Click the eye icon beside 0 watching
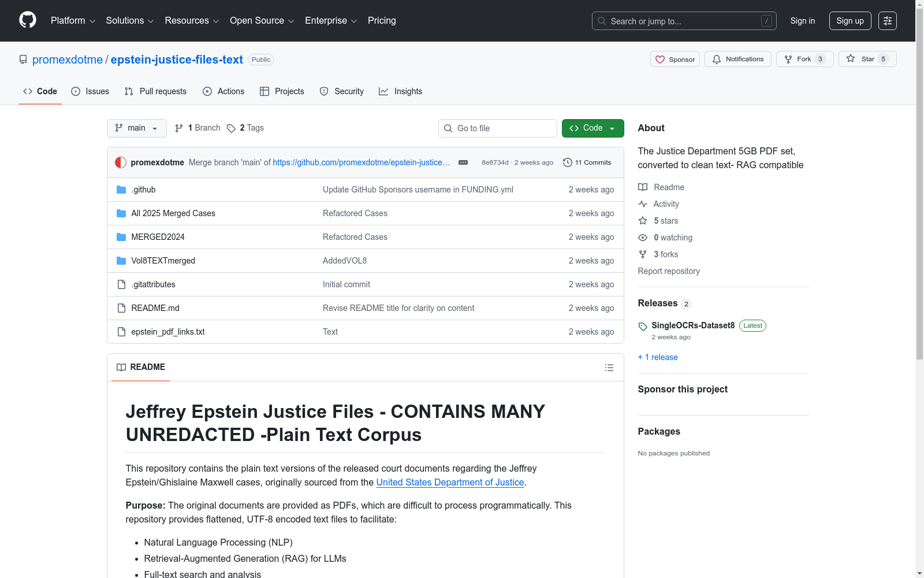The width and height of the screenshot is (924, 578). [643, 238]
